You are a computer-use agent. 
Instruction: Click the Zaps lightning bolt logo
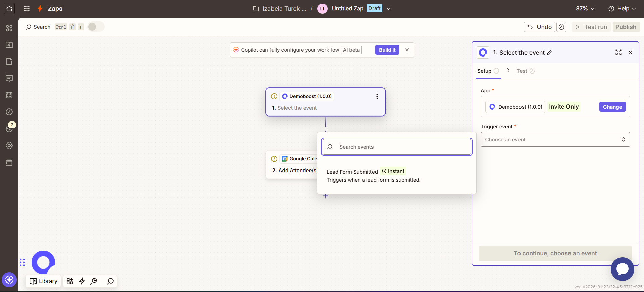[40, 9]
